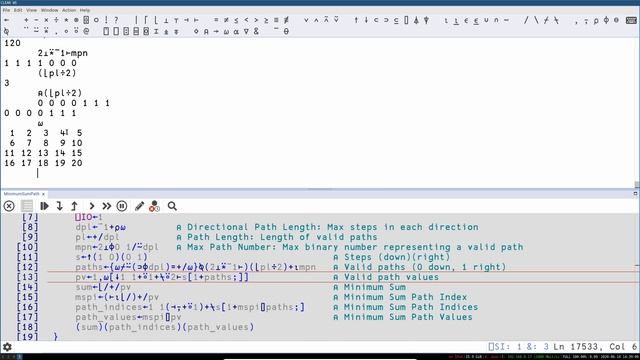Open the File menu

(x=7, y=10)
